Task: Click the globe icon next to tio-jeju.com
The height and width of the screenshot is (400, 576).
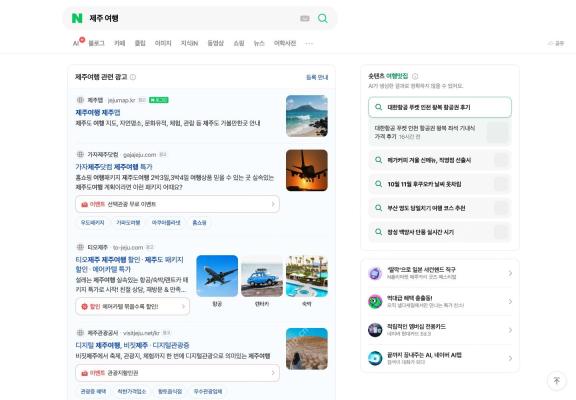Action: [x=80, y=247]
